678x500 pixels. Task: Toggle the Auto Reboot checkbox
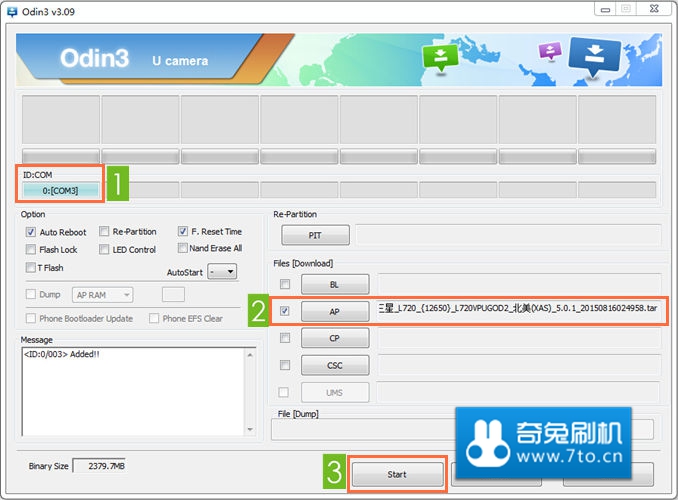(31, 232)
